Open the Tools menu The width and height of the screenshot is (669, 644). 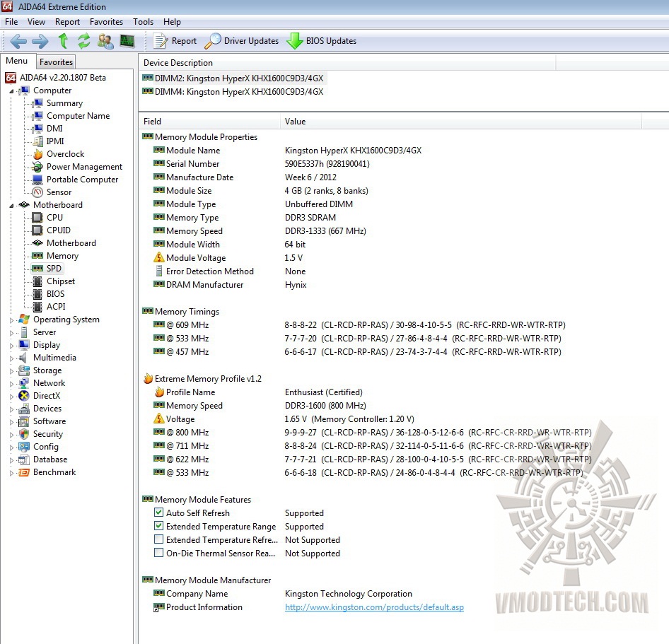(x=143, y=22)
